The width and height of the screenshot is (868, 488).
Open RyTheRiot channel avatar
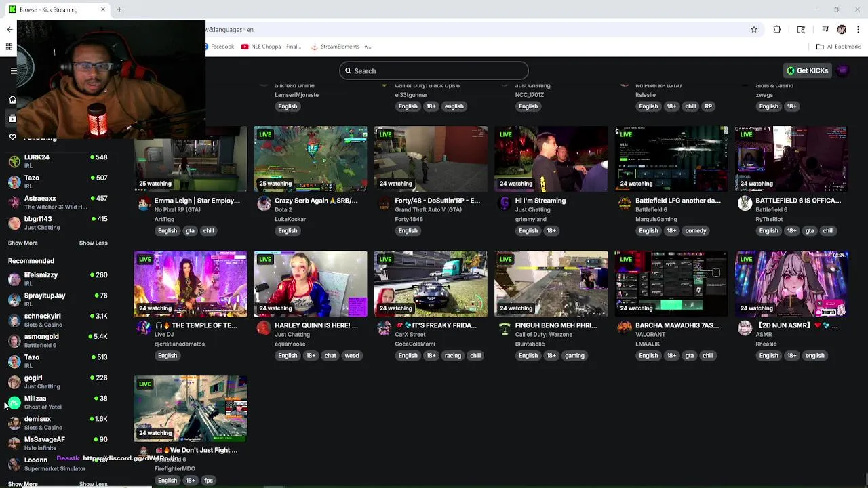745,205
